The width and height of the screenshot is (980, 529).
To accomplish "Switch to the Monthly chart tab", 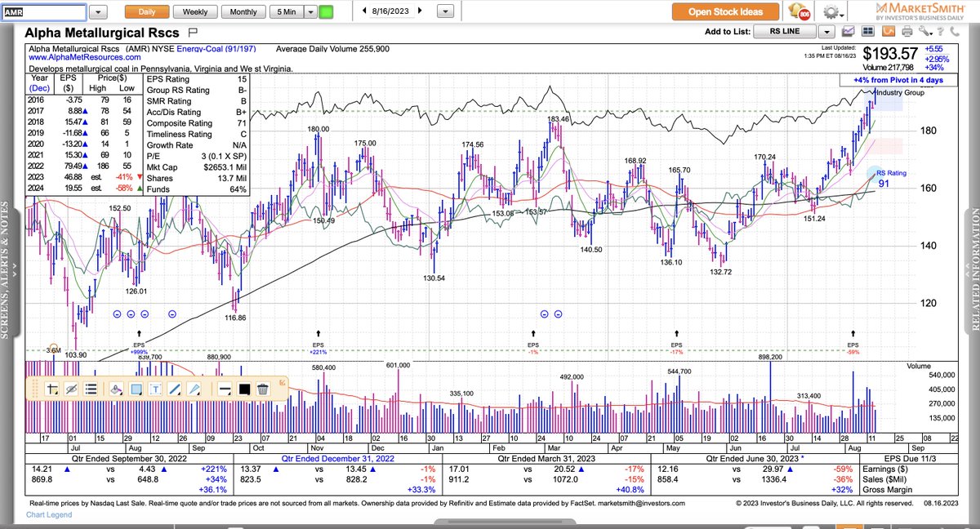I will (243, 12).
